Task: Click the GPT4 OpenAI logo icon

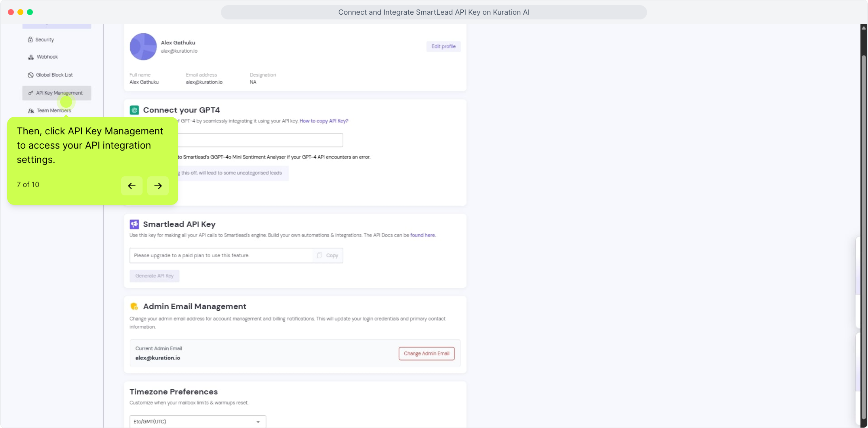Action: (134, 110)
